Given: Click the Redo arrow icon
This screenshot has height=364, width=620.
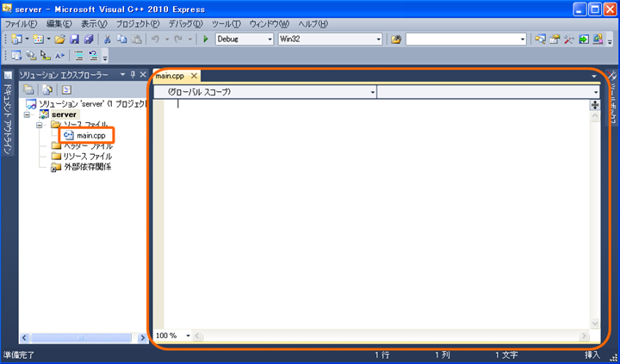Looking at the screenshot, I should [x=178, y=39].
